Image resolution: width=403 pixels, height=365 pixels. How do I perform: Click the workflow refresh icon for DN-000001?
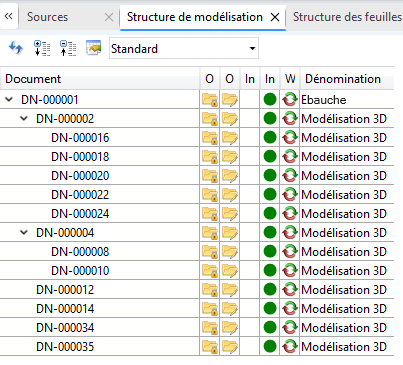pyautogui.click(x=290, y=99)
